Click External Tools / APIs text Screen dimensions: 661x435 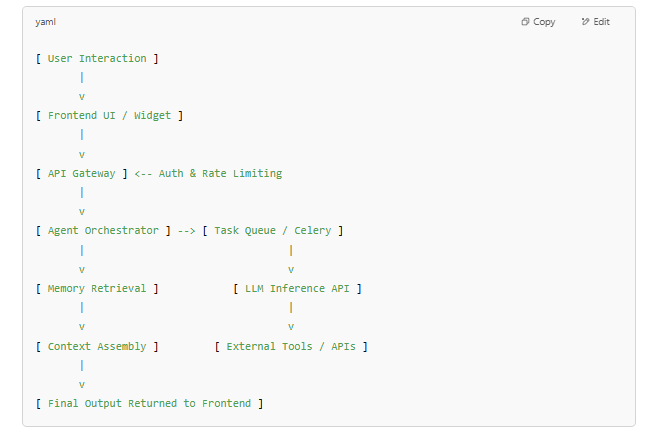pos(291,346)
